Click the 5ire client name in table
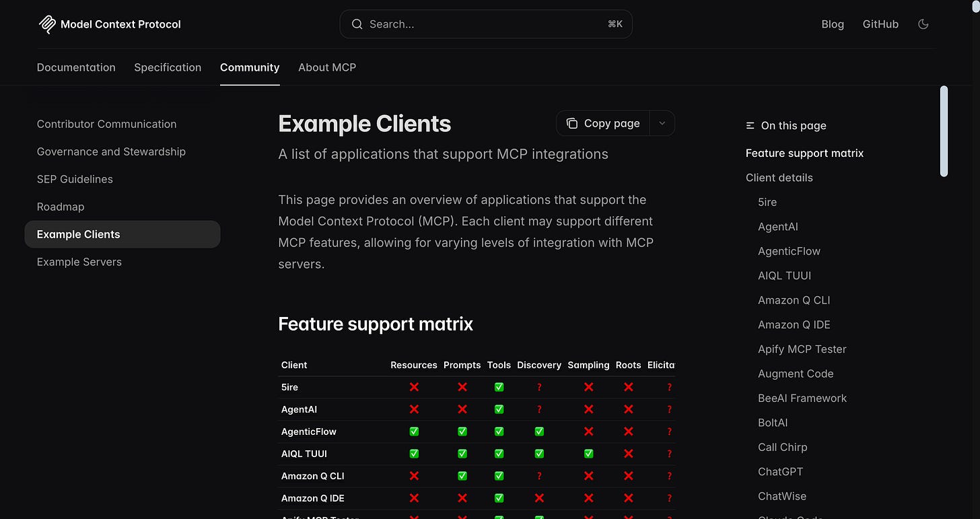Screen dimensions: 980x519 point(289,387)
